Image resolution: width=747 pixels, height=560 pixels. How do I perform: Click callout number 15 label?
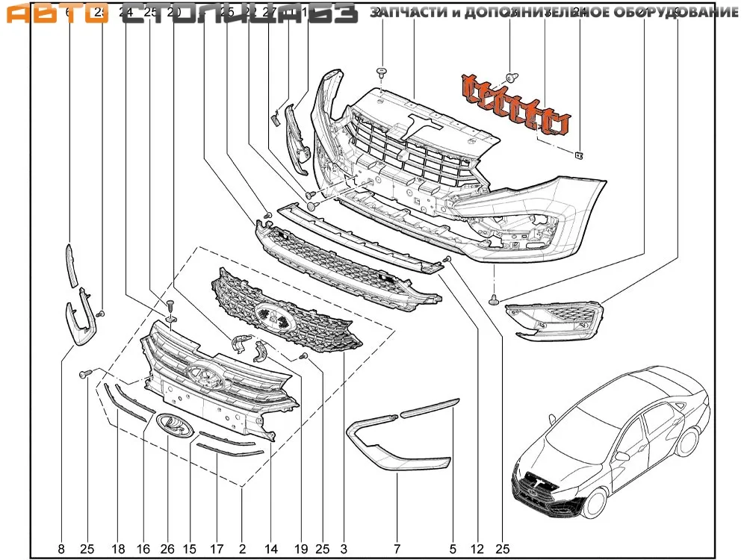[190, 550]
